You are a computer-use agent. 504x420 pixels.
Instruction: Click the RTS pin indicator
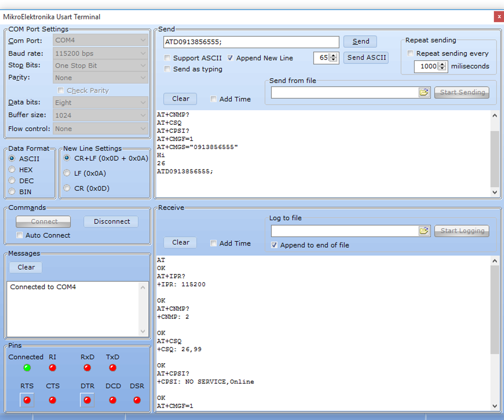[x=27, y=400]
